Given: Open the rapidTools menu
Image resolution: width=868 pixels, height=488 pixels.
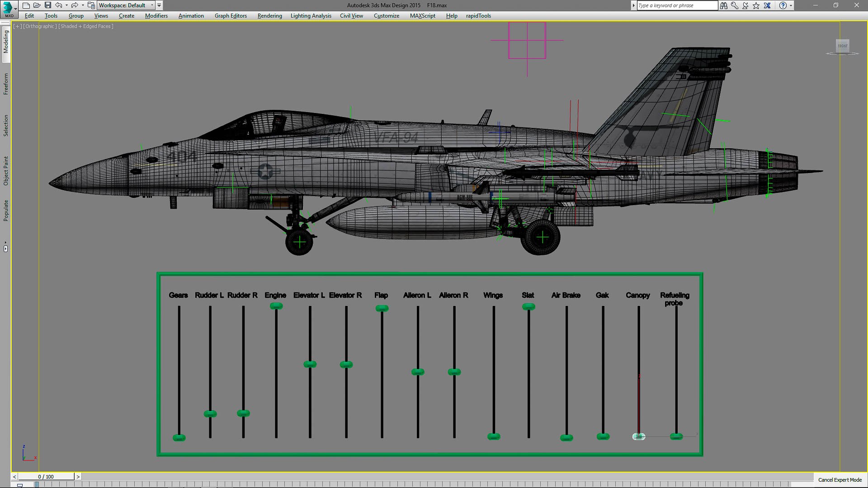Looking at the screenshot, I should [x=478, y=16].
